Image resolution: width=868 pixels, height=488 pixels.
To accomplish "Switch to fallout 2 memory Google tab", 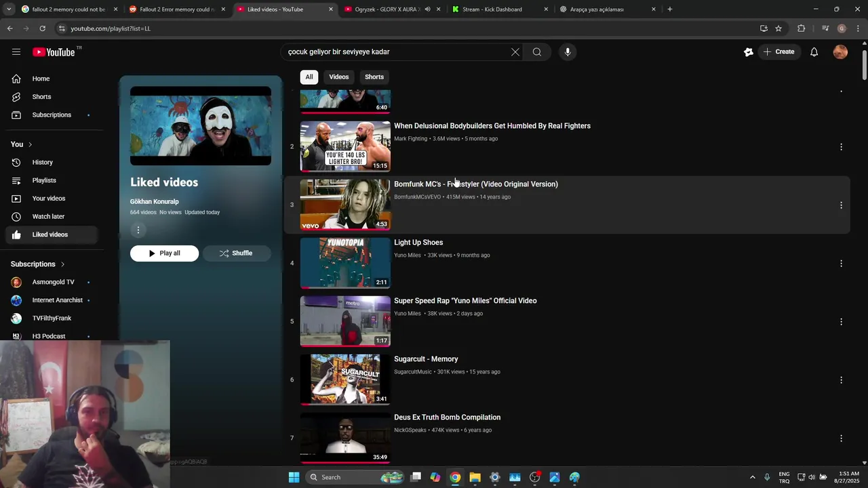I will [x=69, y=9].
